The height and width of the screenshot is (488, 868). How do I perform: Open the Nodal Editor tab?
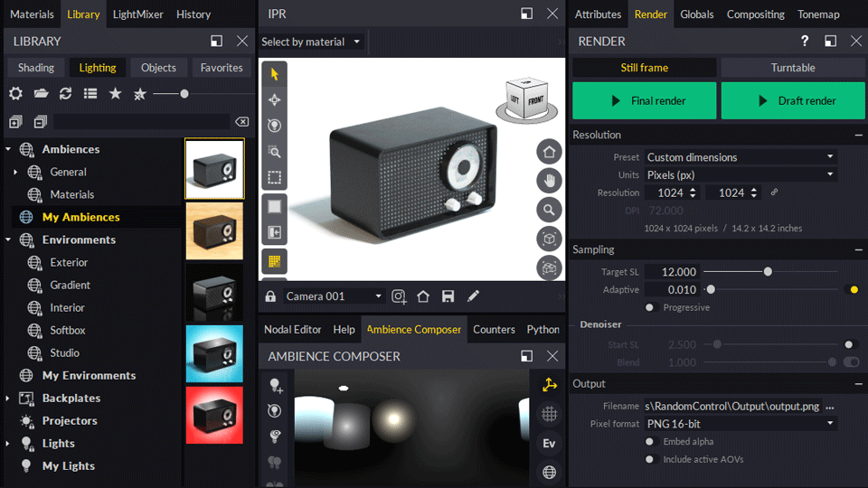[x=292, y=329]
